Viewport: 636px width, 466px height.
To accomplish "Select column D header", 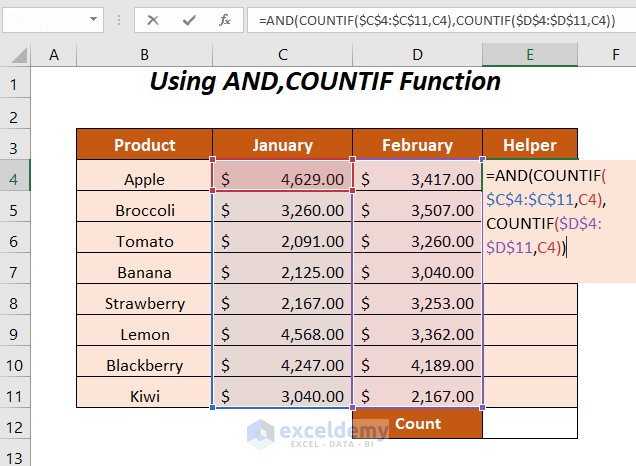I will pyautogui.click(x=417, y=54).
